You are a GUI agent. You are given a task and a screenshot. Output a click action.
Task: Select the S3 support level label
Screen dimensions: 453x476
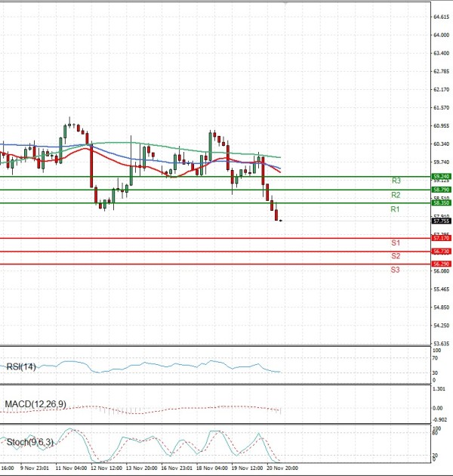[395, 270]
